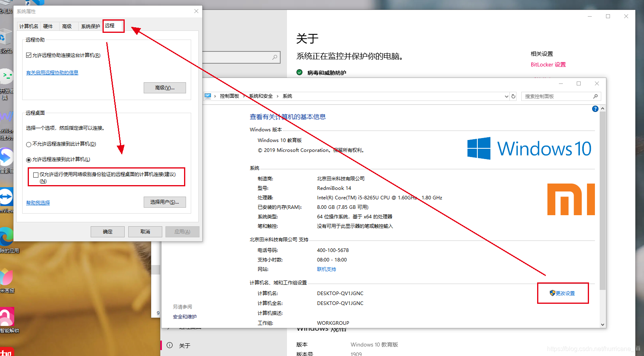Image resolution: width=644 pixels, height=356 pixels.
Task: Click 控制面板 in the breadcrumb
Action: 230,96
